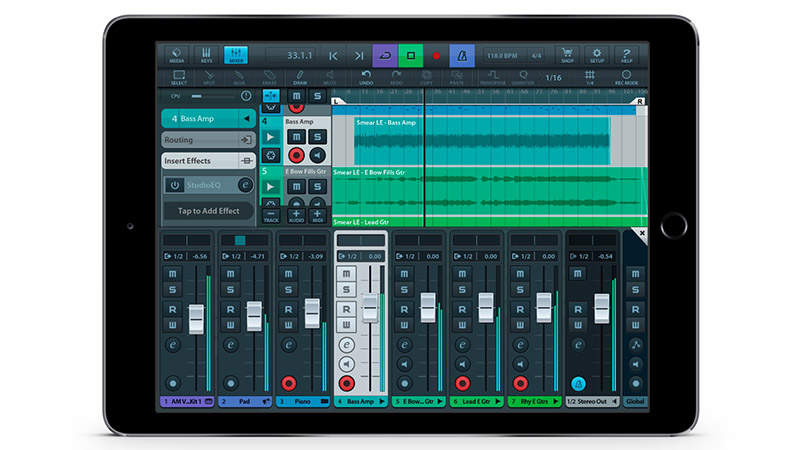
Task: Switch to the Mixer tab
Action: (x=237, y=55)
